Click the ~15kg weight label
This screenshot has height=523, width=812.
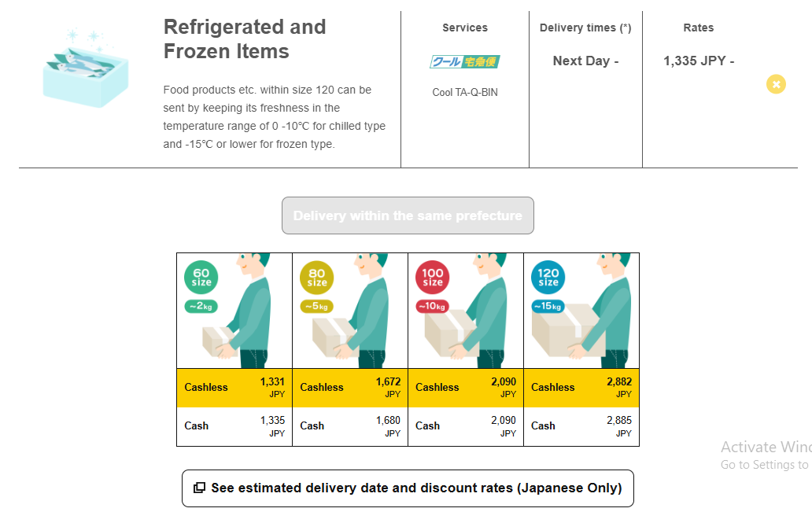548,306
